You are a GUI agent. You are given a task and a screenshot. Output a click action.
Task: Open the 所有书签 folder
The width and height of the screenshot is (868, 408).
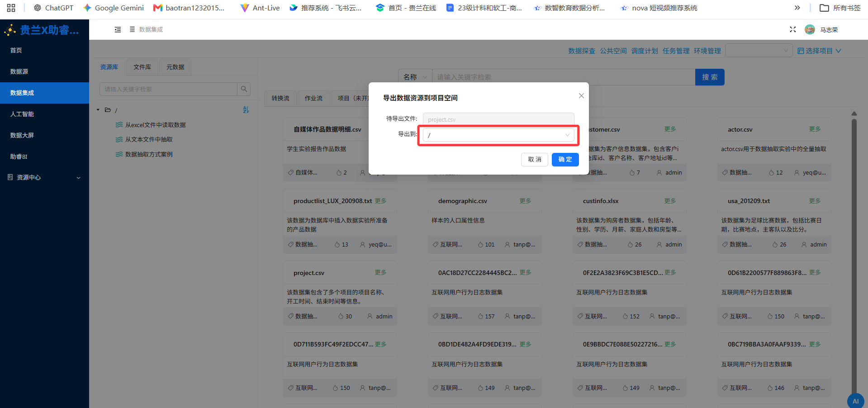[840, 8]
